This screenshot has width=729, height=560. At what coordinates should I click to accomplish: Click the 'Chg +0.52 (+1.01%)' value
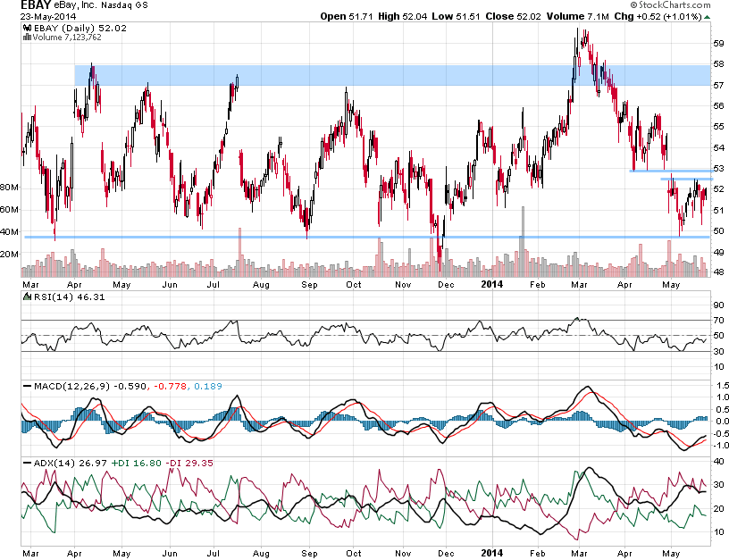coord(658,16)
